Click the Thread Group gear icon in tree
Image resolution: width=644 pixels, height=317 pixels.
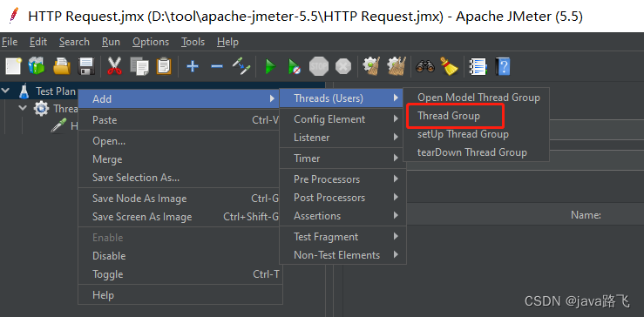click(41, 108)
